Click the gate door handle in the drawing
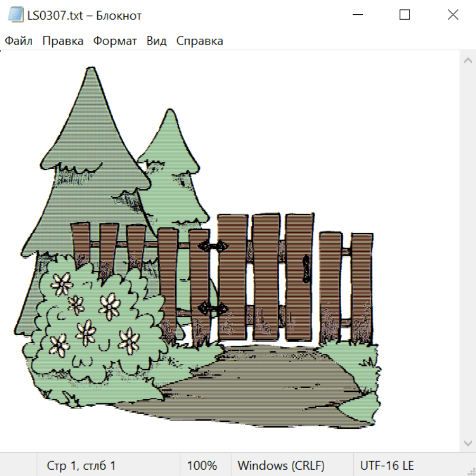Viewport: 476px width, 476px height. click(x=306, y=268)
